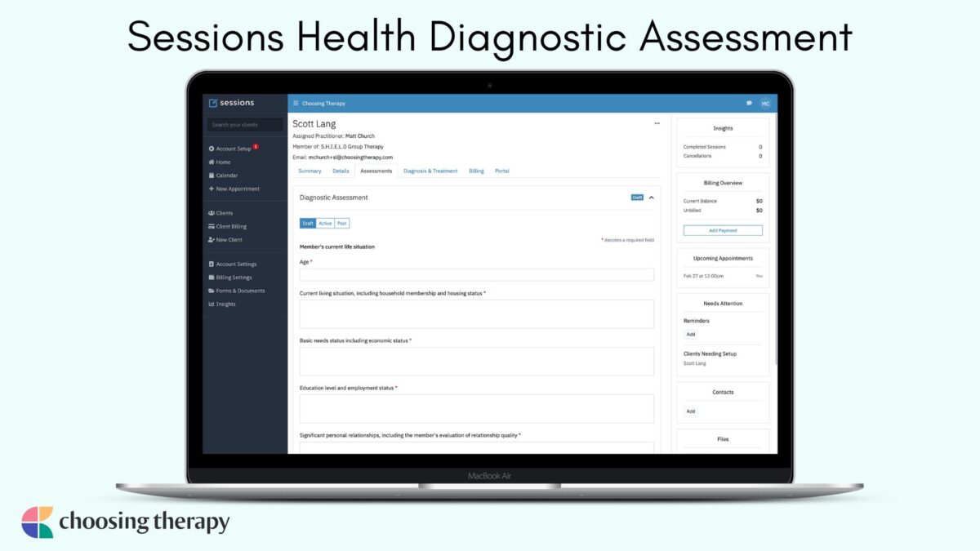Collapse the Diagnostic Assessment section
Screen dimensions: 980x551
[651, 197]
